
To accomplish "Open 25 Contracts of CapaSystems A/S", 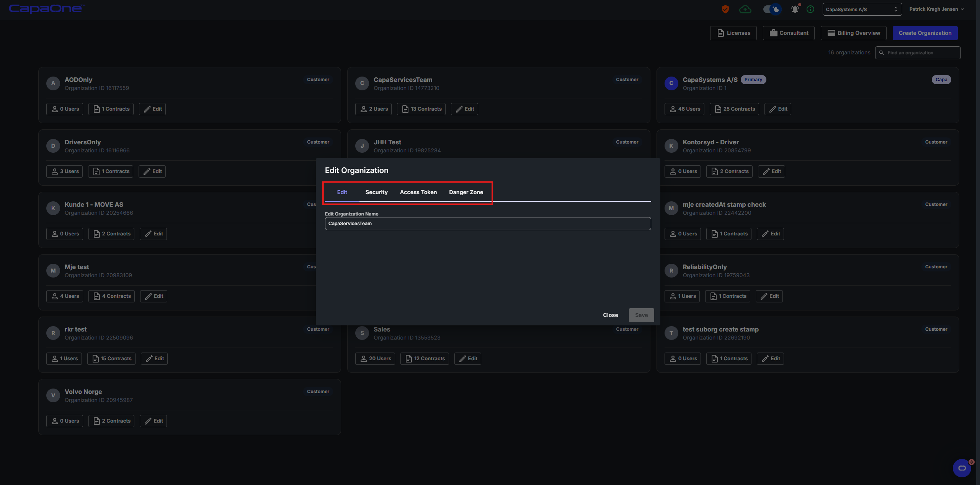I will point(734,109).
